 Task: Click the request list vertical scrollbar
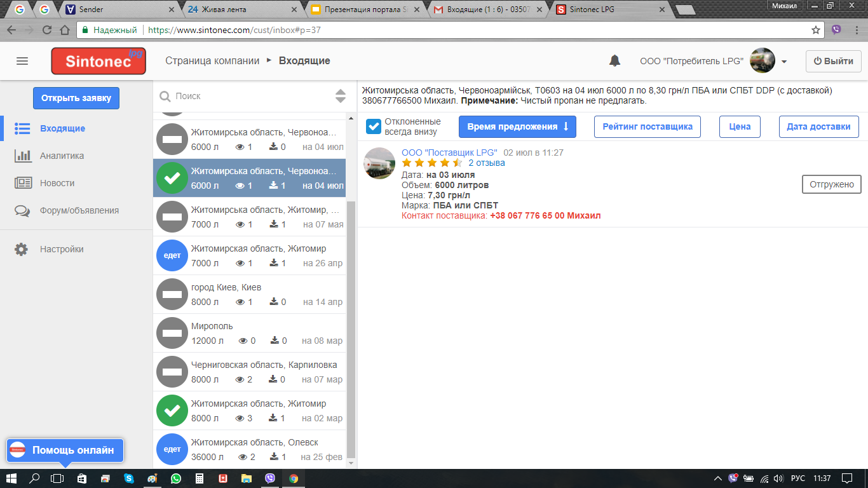coord(350,318)
